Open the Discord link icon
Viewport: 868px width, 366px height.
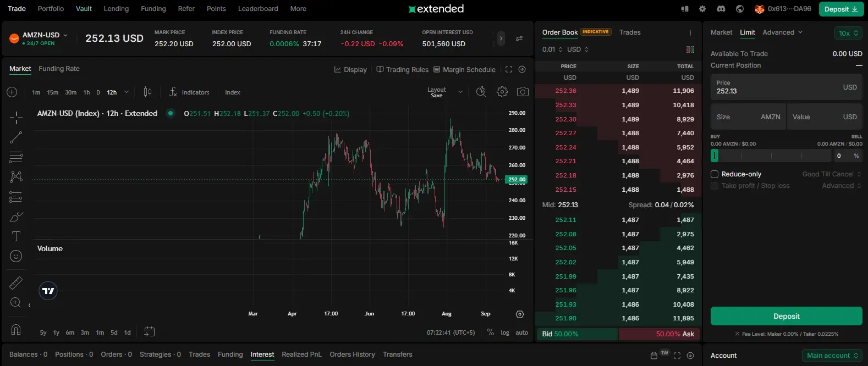[x=721, y=9]
